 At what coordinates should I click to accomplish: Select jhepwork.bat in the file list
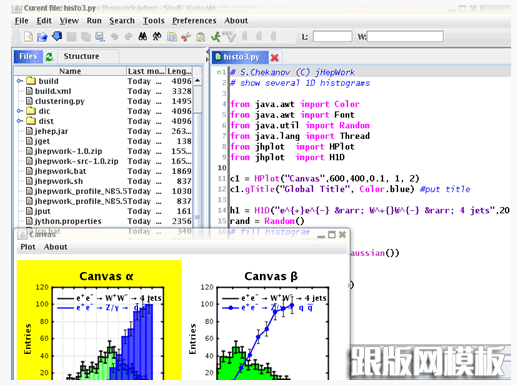[60, 171]
